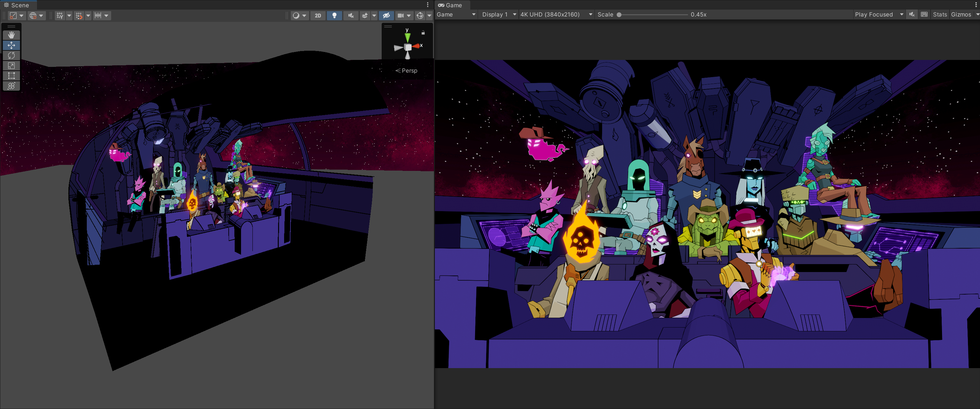Select the Hand view tool

tap(11, 35)
